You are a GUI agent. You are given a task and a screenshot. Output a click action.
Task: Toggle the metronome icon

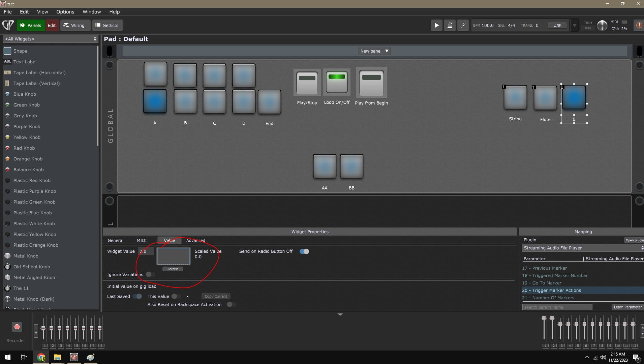click(450, 25)
